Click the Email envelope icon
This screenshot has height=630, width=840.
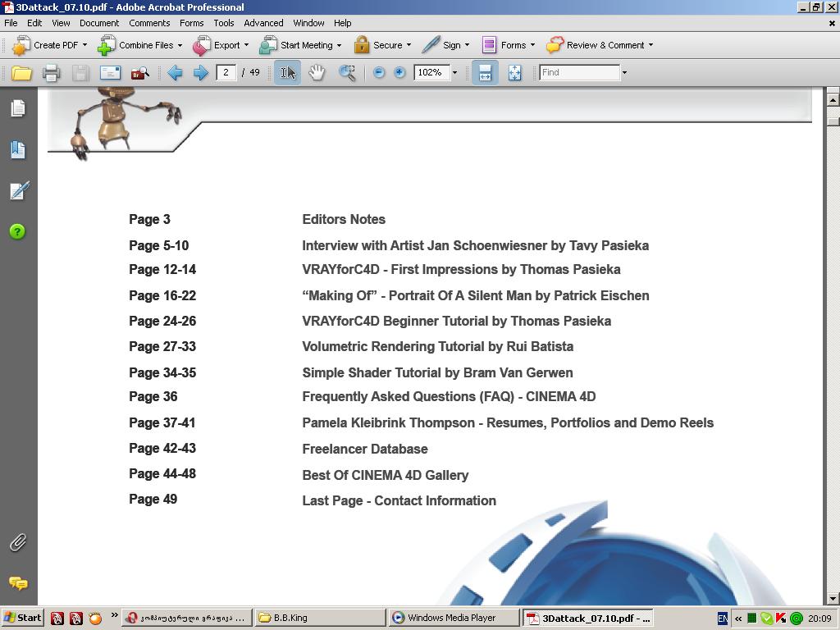pyautogui.click(x=110, y=73)
